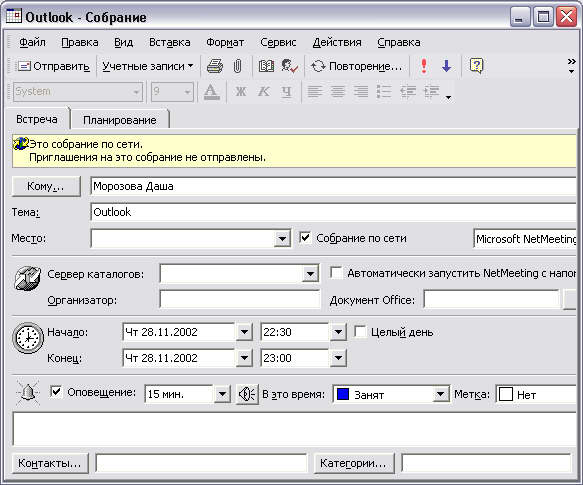583x485 pixels.
Task: Set high importance with red exclamation
Action: (x=424, y=66)
